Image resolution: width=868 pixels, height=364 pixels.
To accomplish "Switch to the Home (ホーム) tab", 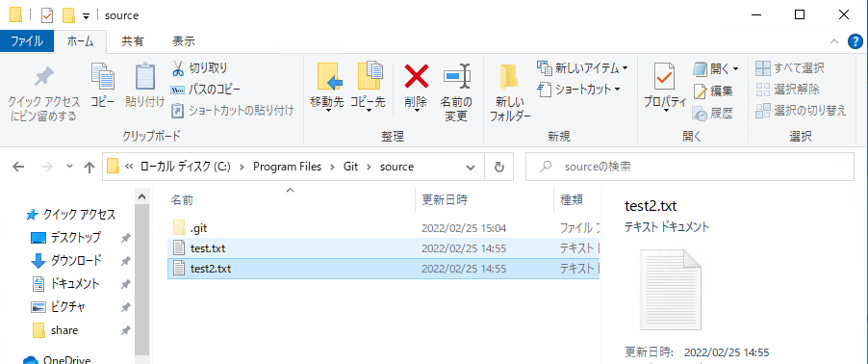I will coord(81,41).
